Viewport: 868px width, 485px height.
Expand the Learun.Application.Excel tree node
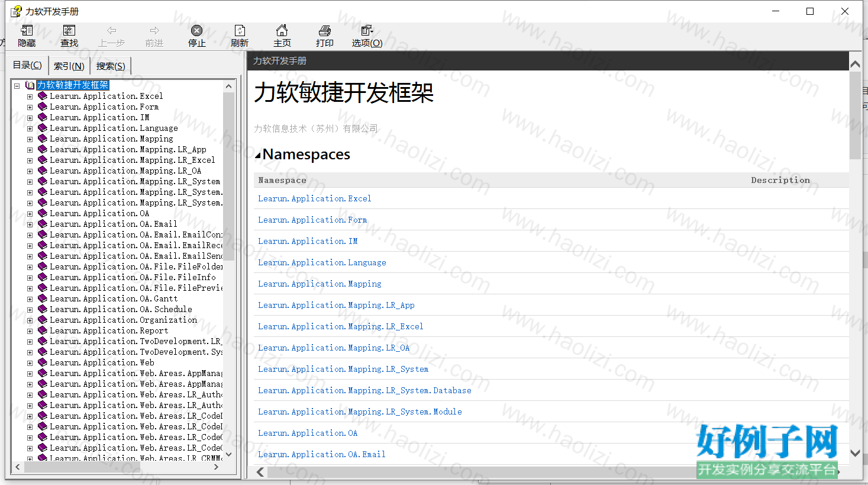pyautogui.click(x=30, y=97)
